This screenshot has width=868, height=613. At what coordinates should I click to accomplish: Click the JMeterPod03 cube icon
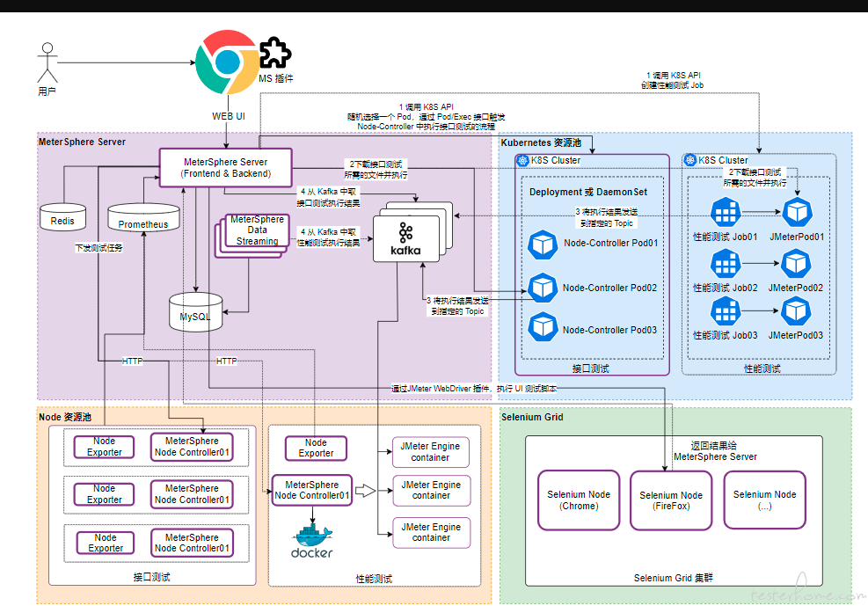796,311
